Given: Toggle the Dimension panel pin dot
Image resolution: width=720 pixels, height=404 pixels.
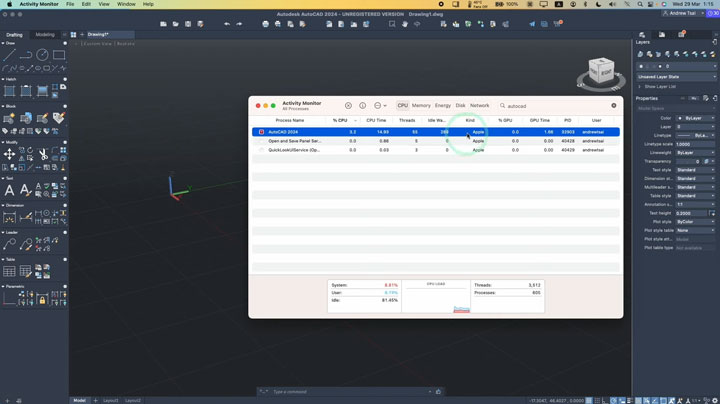Looking at the screenshot, I should click(x=65, y=205).
